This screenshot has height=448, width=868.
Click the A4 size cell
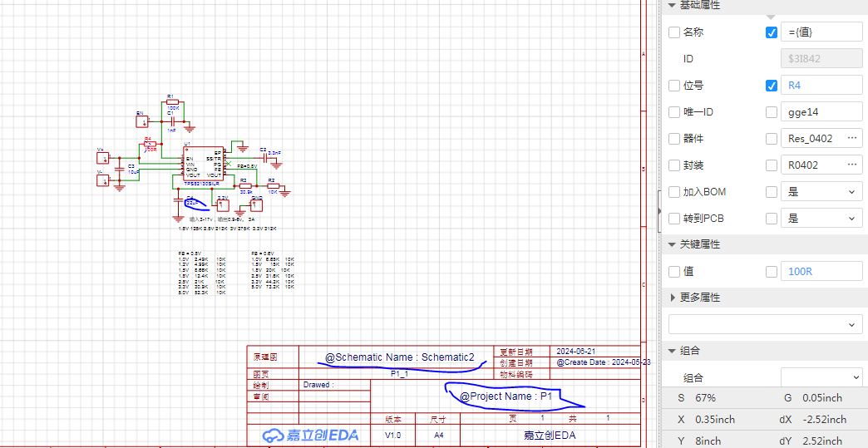click(438, 436)
